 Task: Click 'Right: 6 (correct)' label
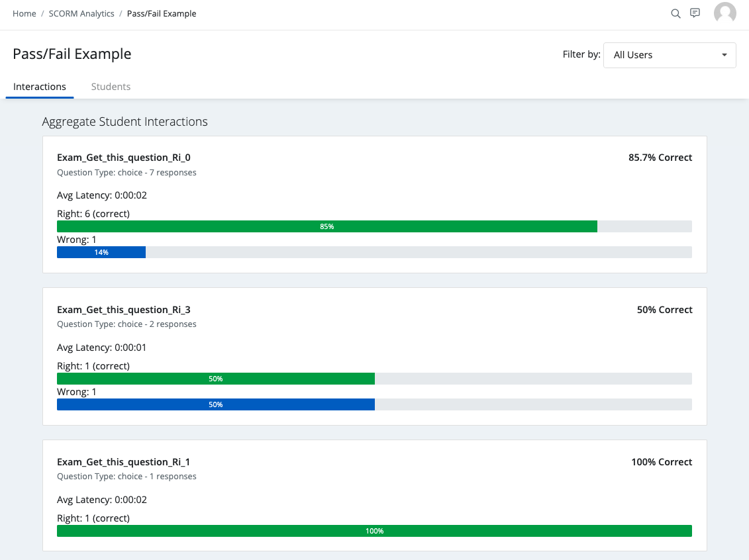[x=93, y=214]
